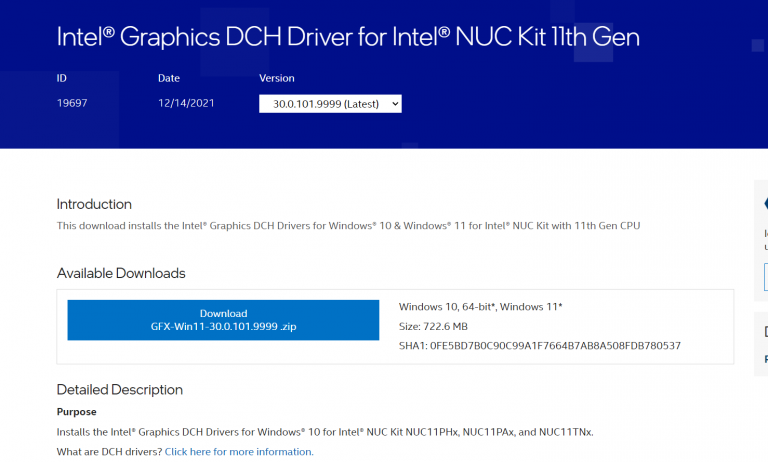Click the icon in the lower right sidebar card
Viewport: 768px width, 462px height.
point(765,332)
